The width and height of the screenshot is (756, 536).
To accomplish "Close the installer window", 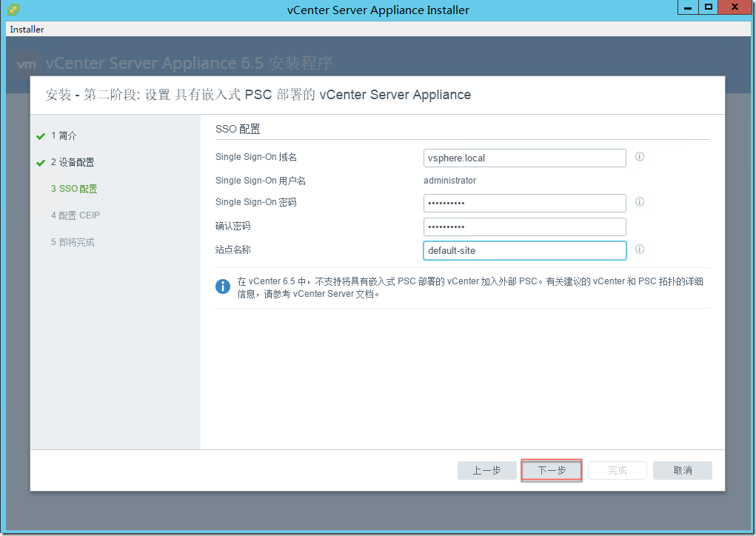I will coord(735,7).
